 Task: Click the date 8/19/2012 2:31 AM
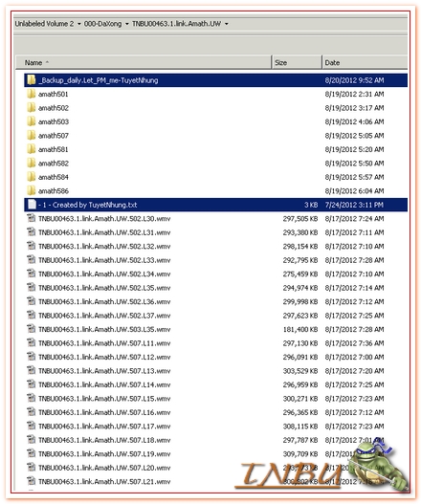point(354,94)
